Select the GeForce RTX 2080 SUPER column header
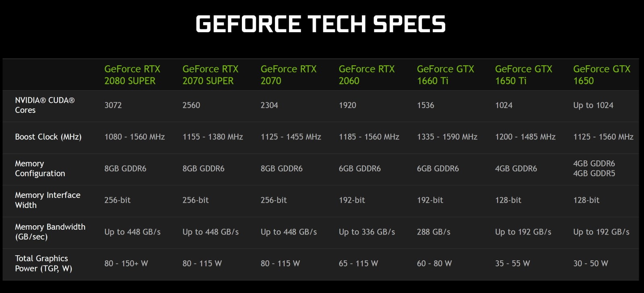644x293 pixels. (132, 75)
